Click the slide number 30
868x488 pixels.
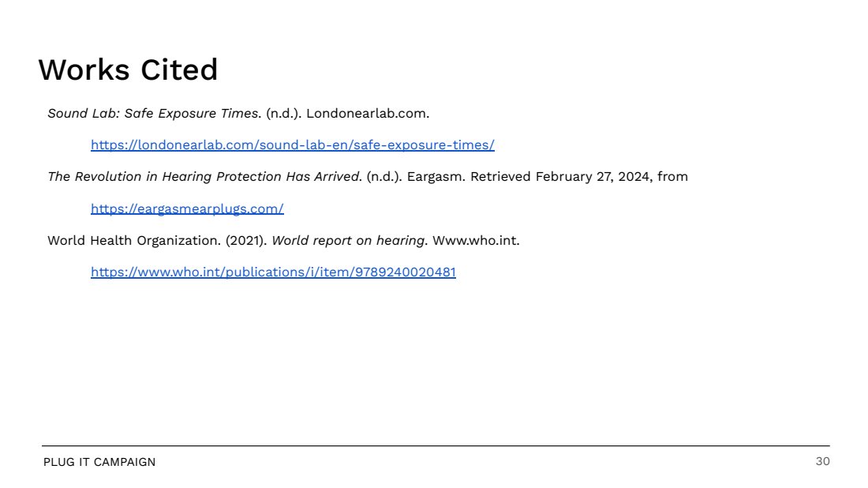click(x=822, y=461)
